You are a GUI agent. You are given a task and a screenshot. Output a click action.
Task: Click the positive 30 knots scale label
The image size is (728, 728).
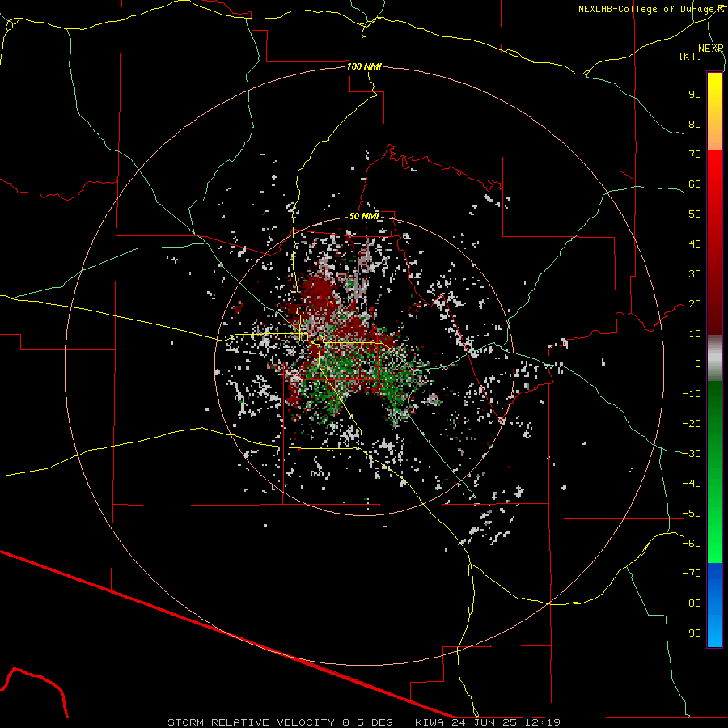[695, 274]
